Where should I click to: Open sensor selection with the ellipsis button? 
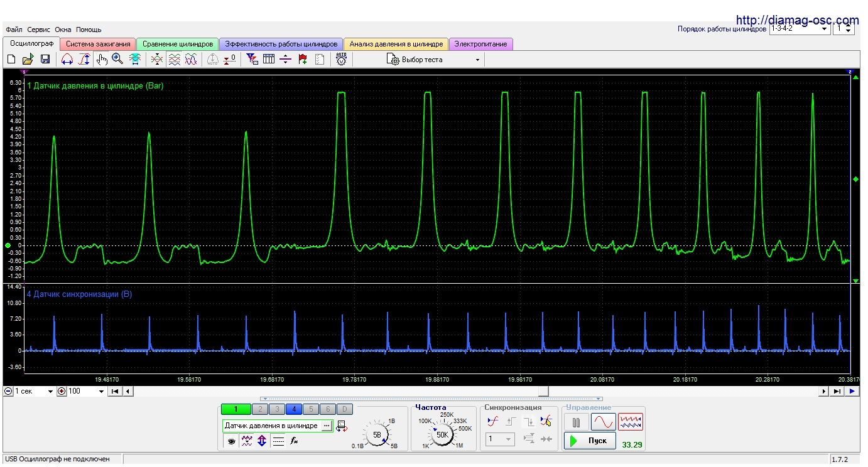tap(327, 426)
